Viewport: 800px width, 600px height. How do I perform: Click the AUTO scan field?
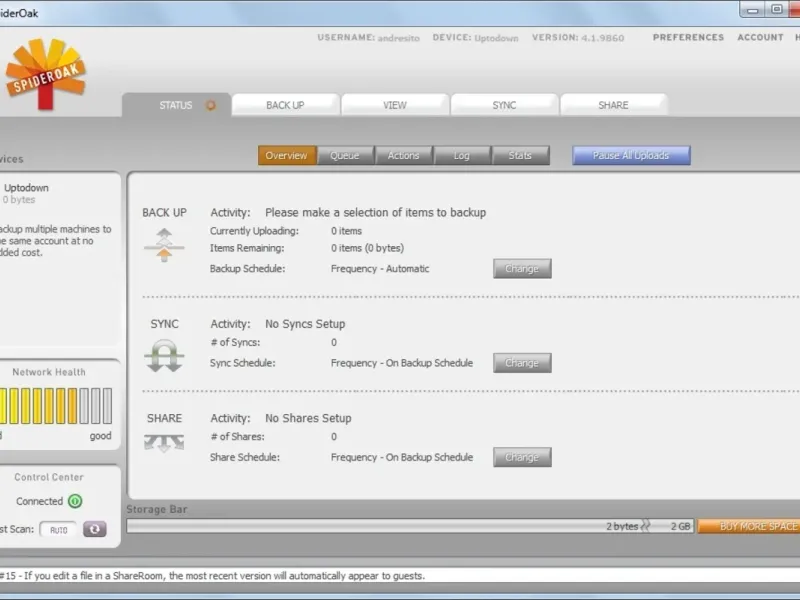[58, 530]
